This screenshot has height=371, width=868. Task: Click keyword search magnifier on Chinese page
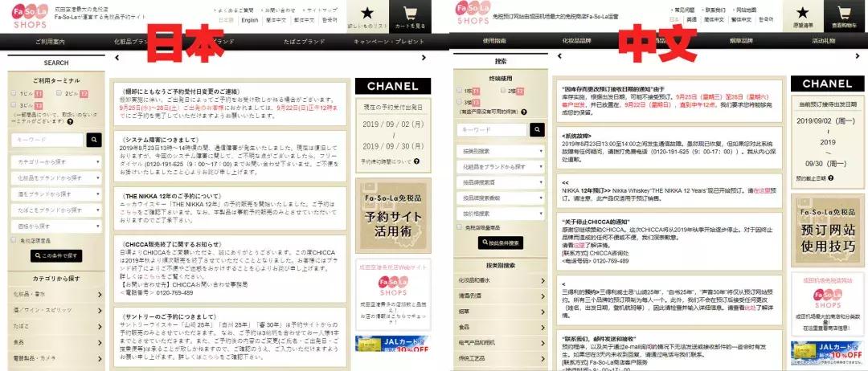click(x=537, y=130)
